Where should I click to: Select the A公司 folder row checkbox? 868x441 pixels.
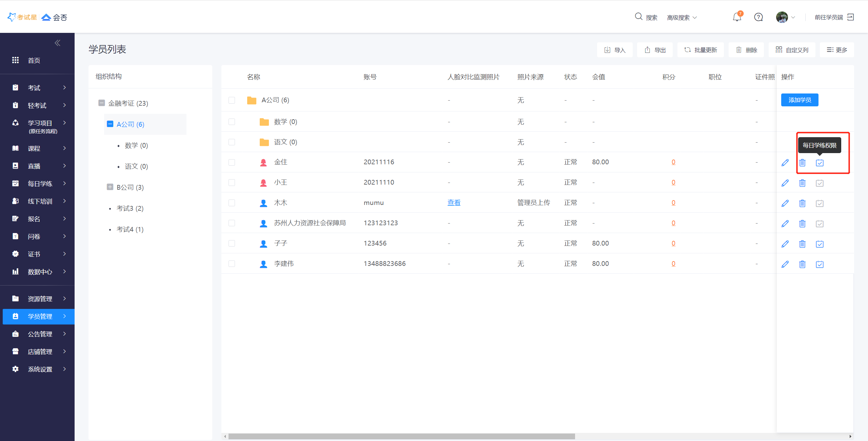pos(232,100)
